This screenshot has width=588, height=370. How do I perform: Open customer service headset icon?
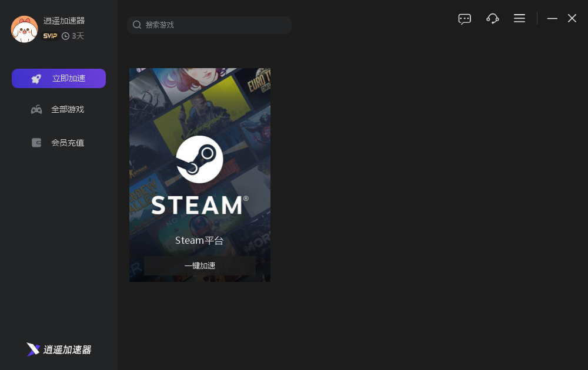coord(492,18)
